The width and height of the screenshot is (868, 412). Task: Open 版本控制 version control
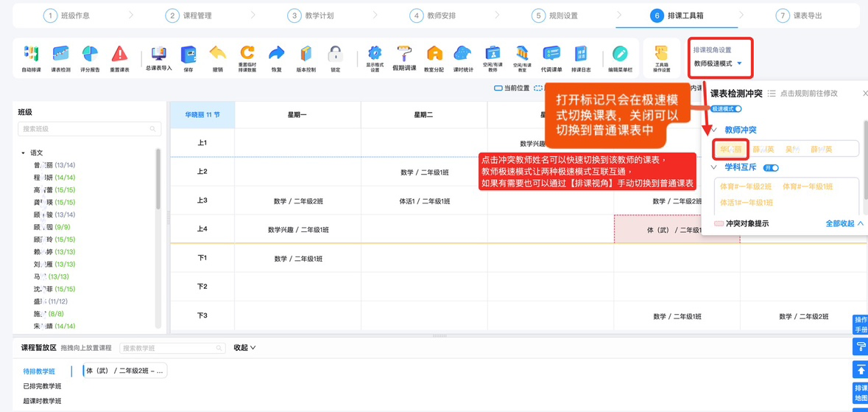(306, 58)
